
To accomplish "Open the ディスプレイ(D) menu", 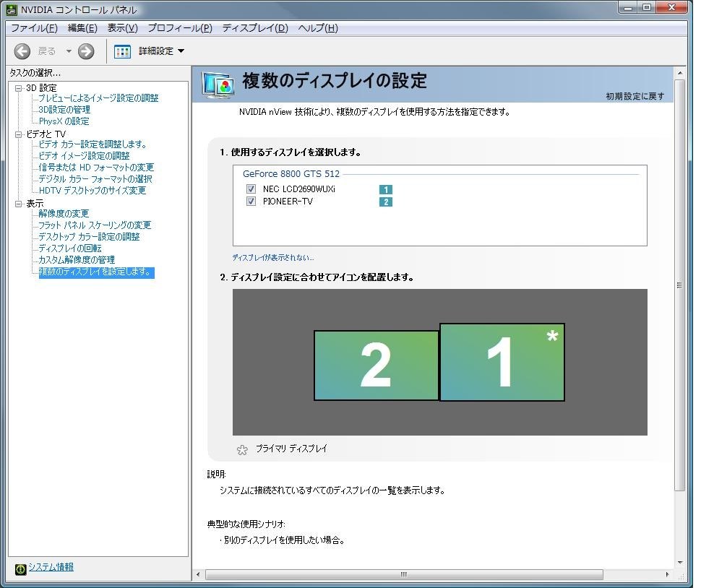I will tap(255, 28).
